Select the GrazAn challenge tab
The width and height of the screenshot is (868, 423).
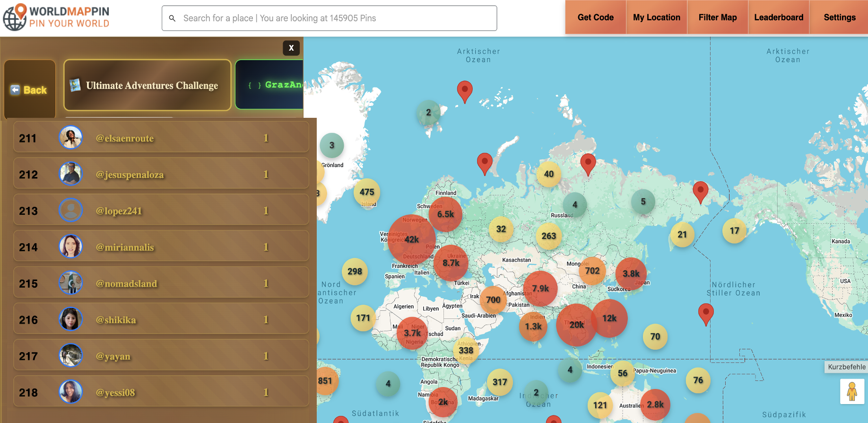coord(269,85)
